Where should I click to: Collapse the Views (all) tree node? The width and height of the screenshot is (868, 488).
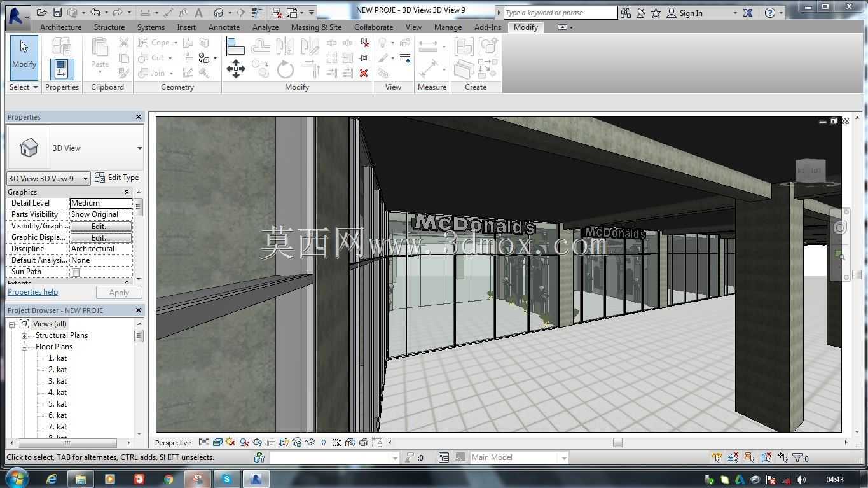pos(12,324)
